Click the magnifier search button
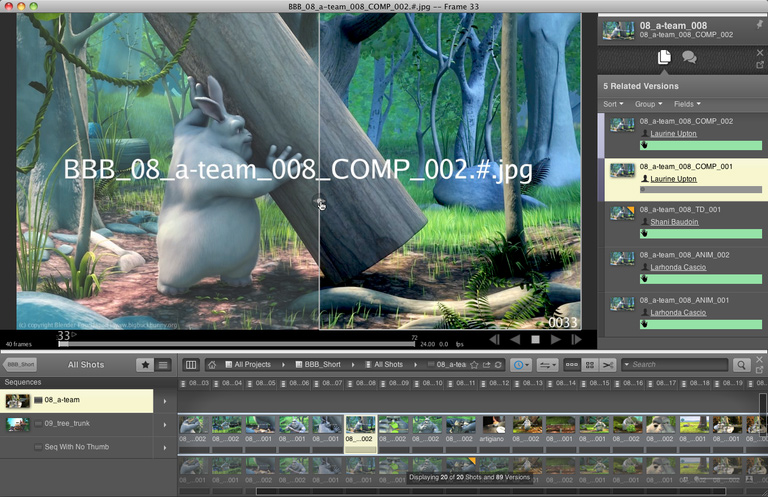This screenshot has height=497, width=768. tap(742, 365)
